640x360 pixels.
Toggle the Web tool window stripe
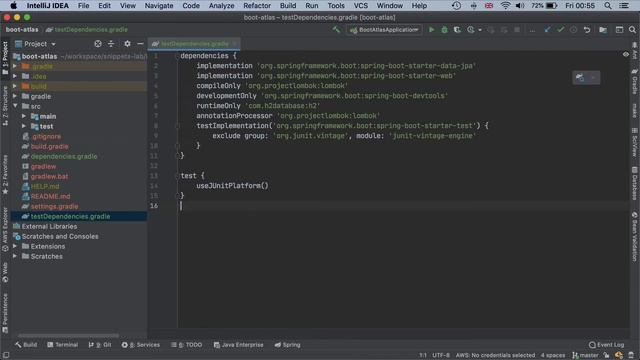point(5,273)
